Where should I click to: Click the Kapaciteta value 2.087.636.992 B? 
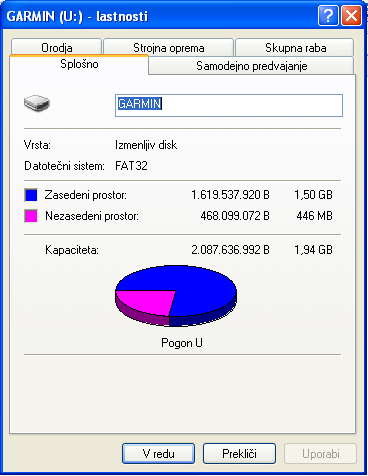click(230, 250)
